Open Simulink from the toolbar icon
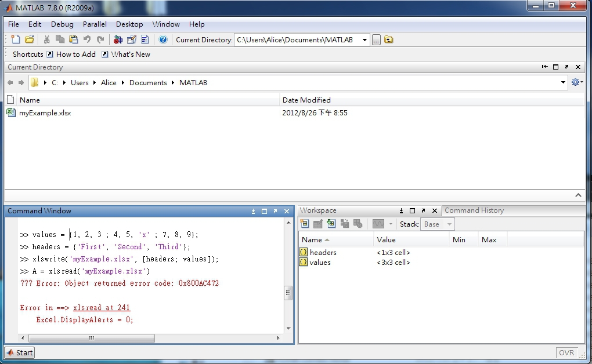This screenshot has width=592, height=364. tap(118, 39)
